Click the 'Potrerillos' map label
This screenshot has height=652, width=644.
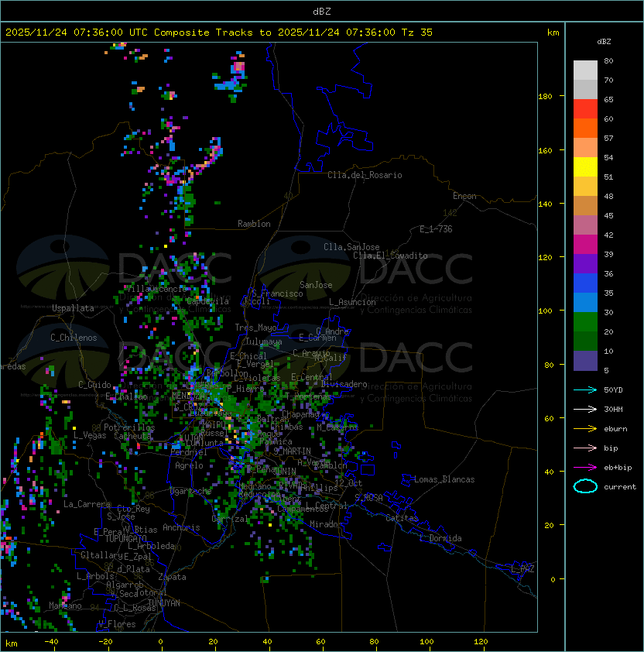[129, 427]
